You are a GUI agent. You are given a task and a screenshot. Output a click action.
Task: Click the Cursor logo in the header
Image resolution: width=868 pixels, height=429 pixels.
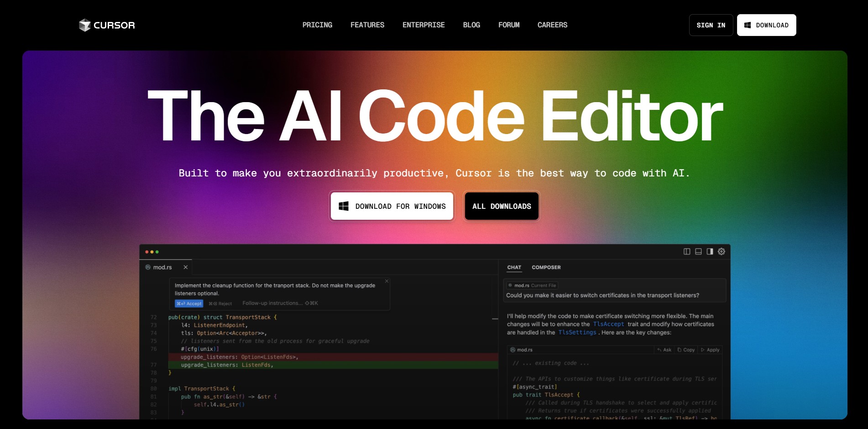107,25
